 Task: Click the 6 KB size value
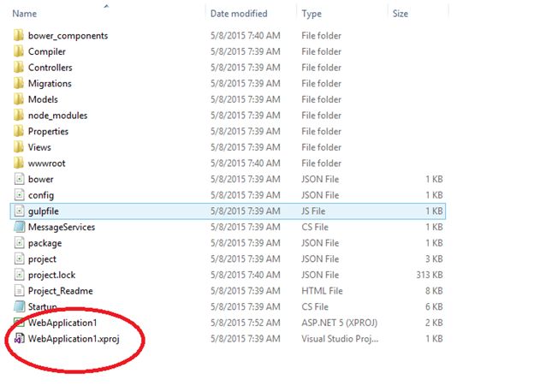point(434,307)
